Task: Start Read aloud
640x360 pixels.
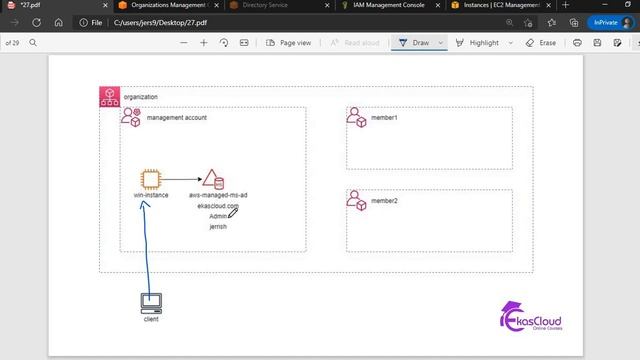Action: pos(354,43)
